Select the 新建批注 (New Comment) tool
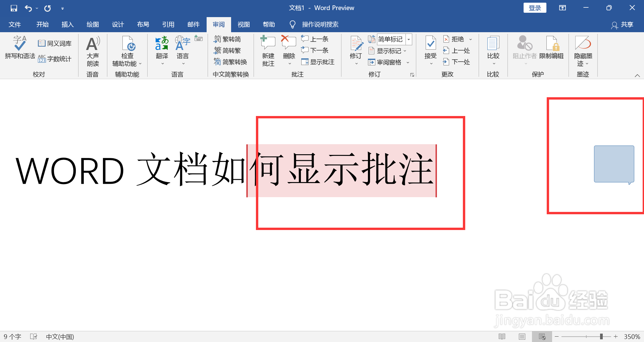 (x=267, y=50)
